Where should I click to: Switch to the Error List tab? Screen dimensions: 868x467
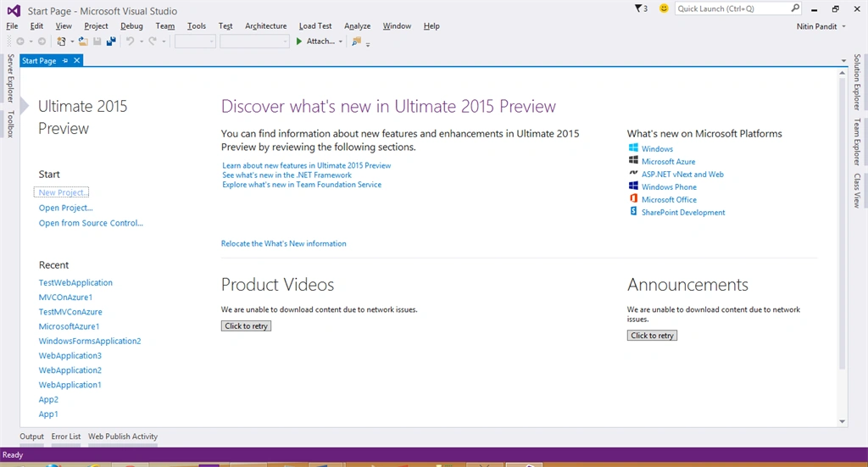66,436
